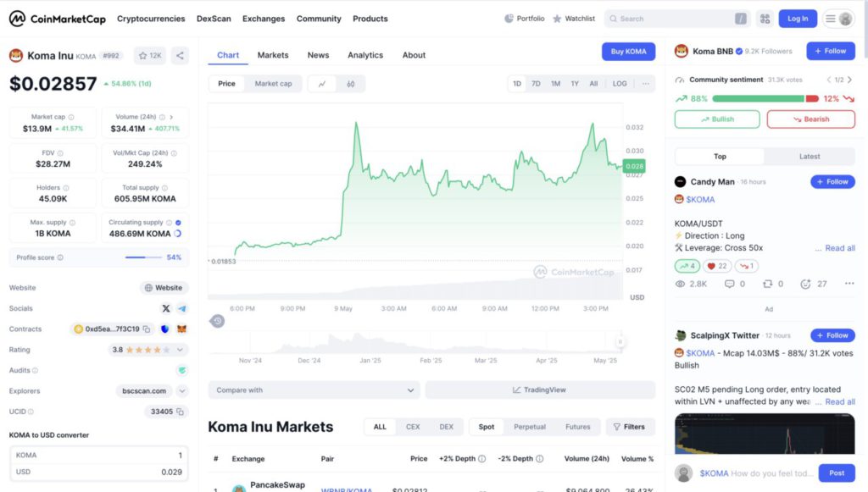This screenshot has height=492, width=868.
Task: Open the Compare with dropdown
Action: (314, 390)
